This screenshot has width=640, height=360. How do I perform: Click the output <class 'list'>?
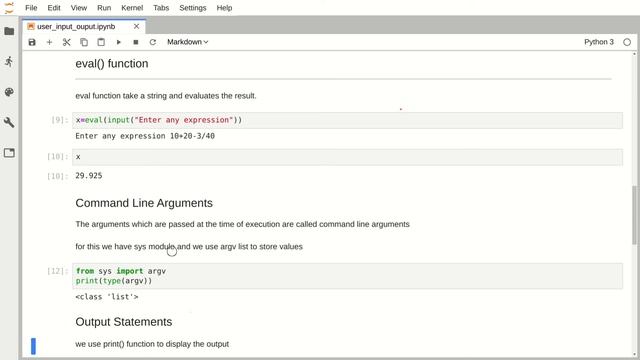pos(107,297)
